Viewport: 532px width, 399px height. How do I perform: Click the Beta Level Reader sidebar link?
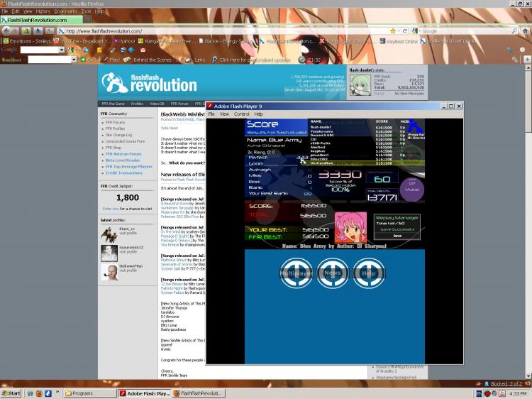pos(123,160)
